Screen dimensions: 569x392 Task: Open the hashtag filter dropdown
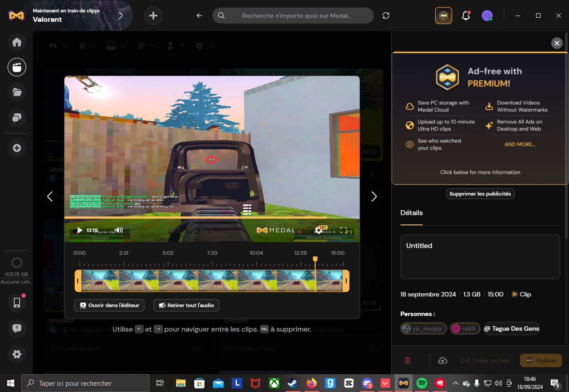(146, 45)
